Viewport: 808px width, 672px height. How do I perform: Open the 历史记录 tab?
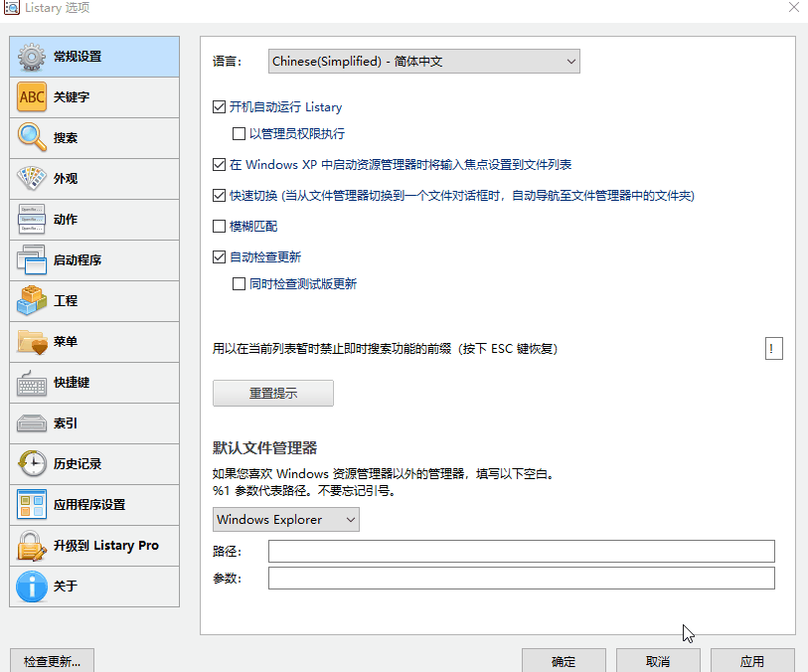[x=94, y=464]
